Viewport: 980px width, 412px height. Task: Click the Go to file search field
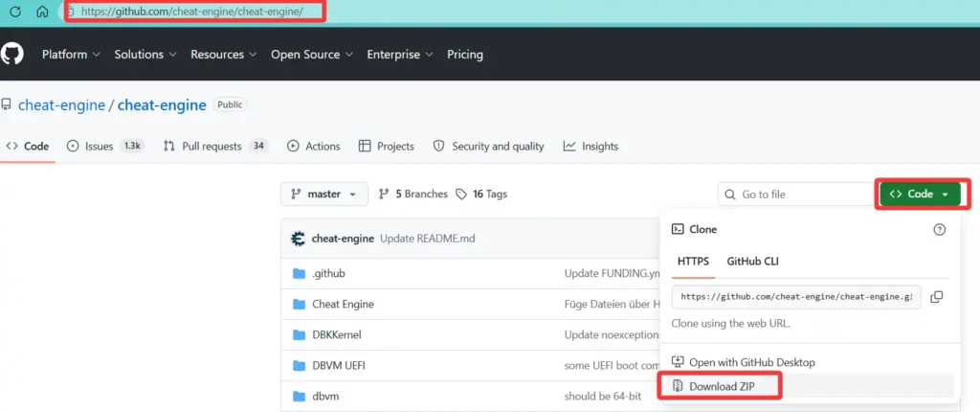click(x=795, y=195)
